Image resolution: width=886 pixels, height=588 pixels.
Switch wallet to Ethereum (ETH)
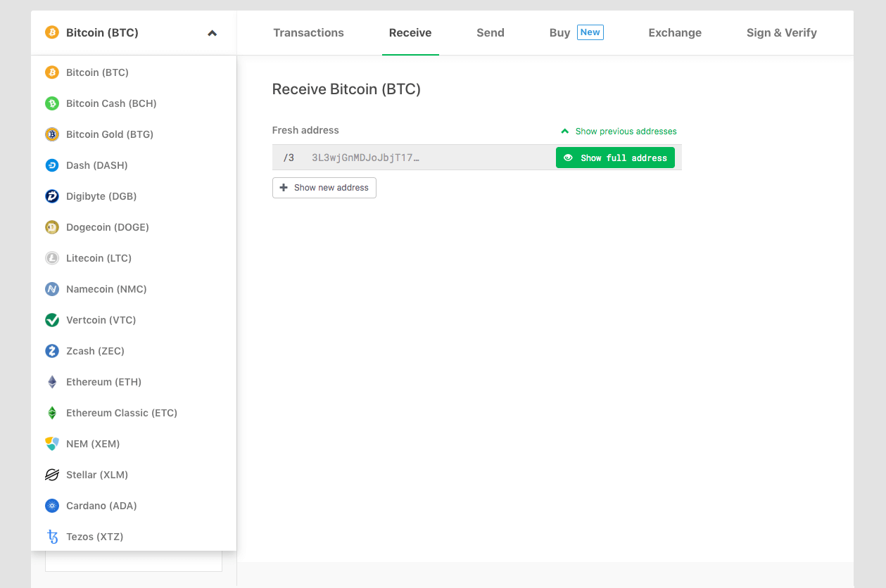pos(134,382)
